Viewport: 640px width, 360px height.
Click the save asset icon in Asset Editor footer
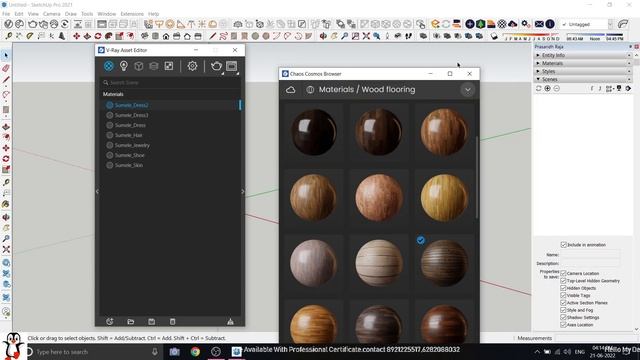151,322
